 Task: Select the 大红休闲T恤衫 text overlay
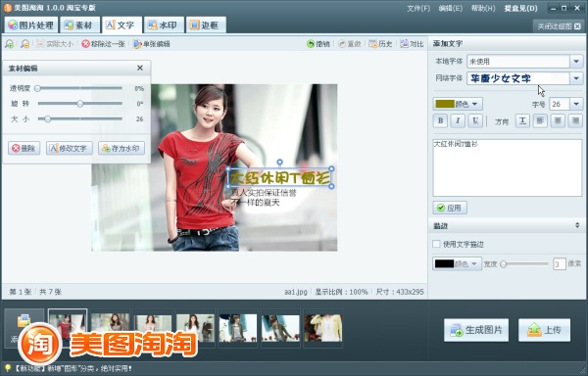[280, 177]
